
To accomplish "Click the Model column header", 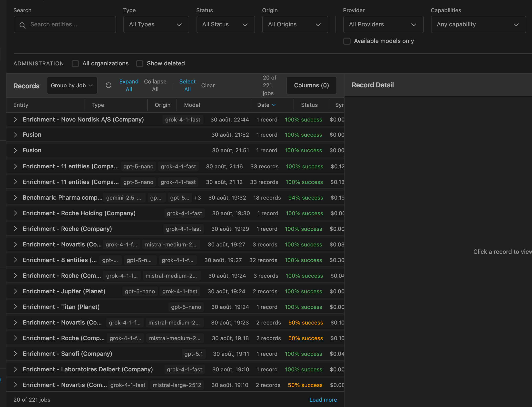I will (192, 105).
